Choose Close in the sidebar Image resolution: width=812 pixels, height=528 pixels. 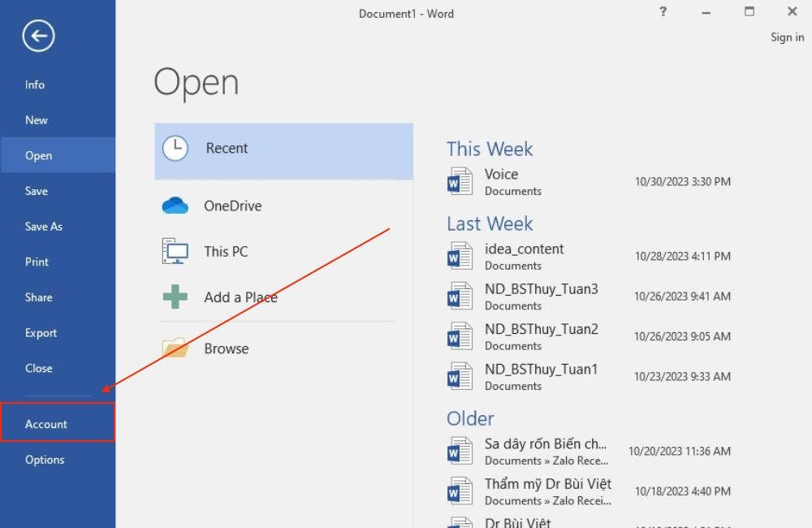click(58, 368)
